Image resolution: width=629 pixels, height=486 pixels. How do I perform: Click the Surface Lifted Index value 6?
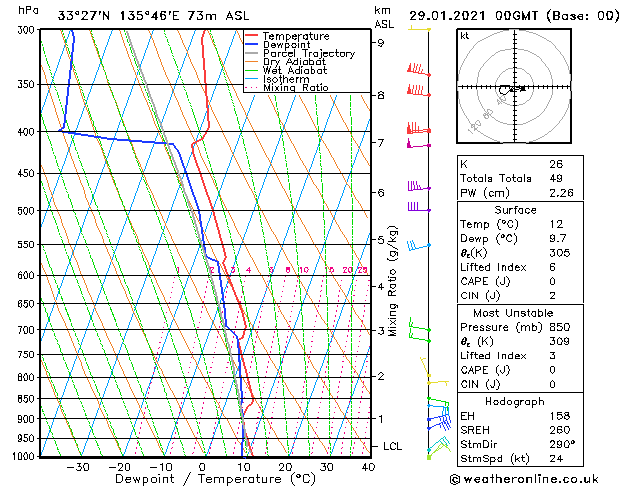point(552,267)
